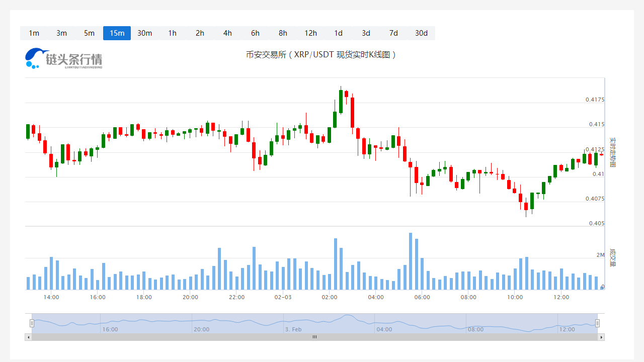This screenshot has height=362, width=644.
Task: Click the 02:00 time axis label
Action: (x=330, y=297)
